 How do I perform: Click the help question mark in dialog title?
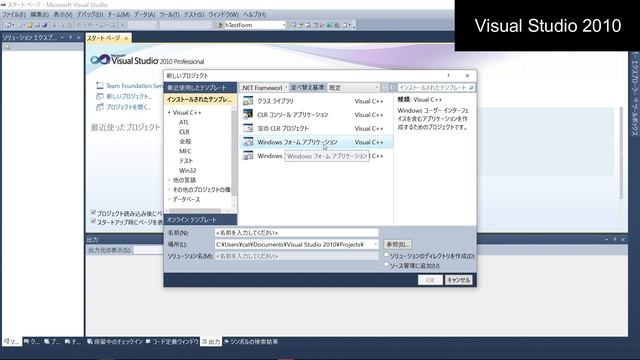(448, 76)
